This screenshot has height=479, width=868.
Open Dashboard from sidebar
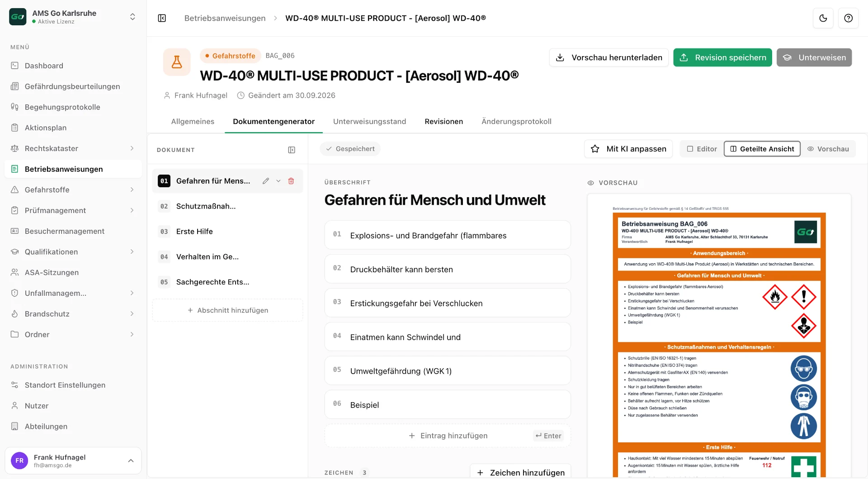coord(73,66)
